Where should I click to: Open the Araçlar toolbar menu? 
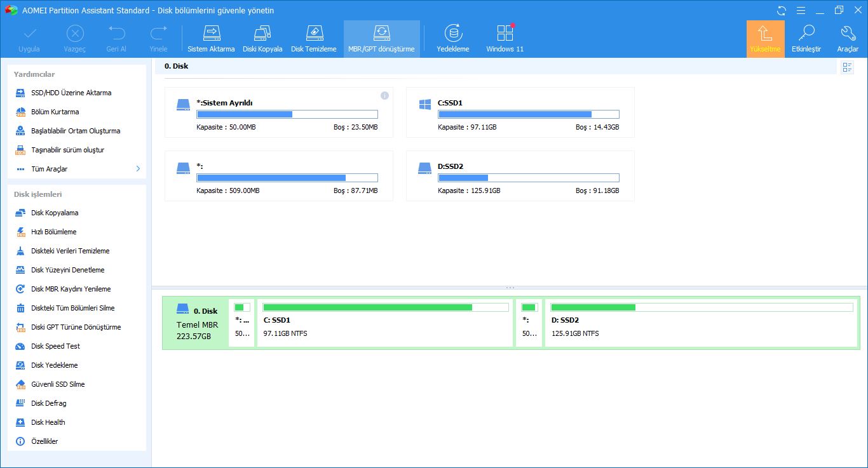[848, 39]
